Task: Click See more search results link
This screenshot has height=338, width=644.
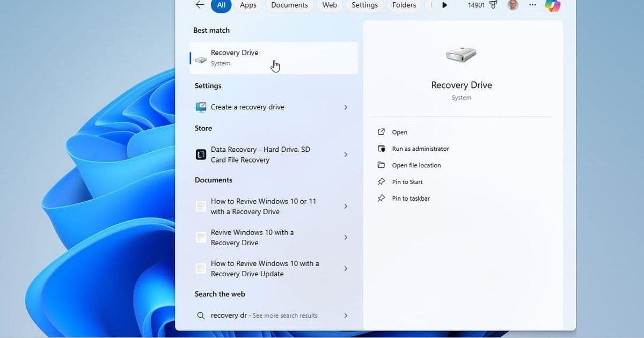Action: click(286, 315)
